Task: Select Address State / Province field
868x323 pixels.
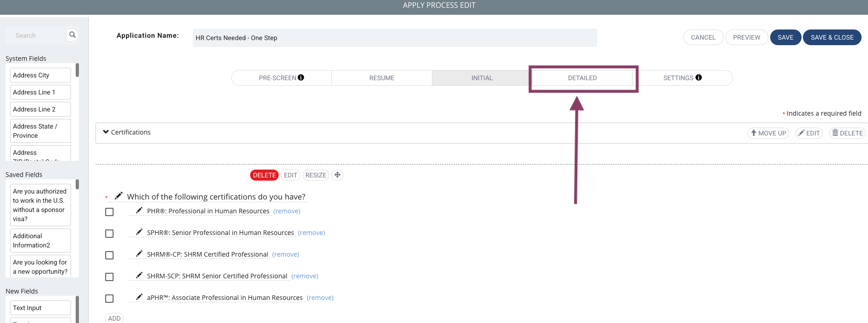Action: tap(41, 131)
